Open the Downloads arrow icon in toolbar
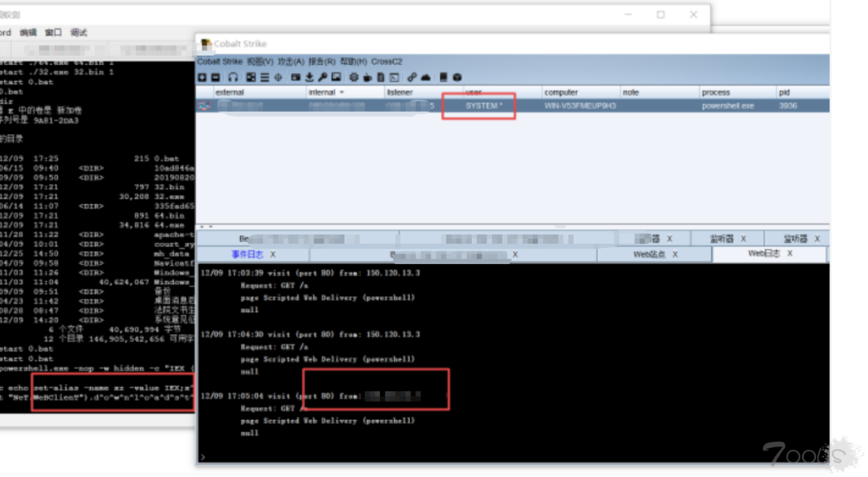Viewport: 868px width, 477px height. [x=309, y=77]
